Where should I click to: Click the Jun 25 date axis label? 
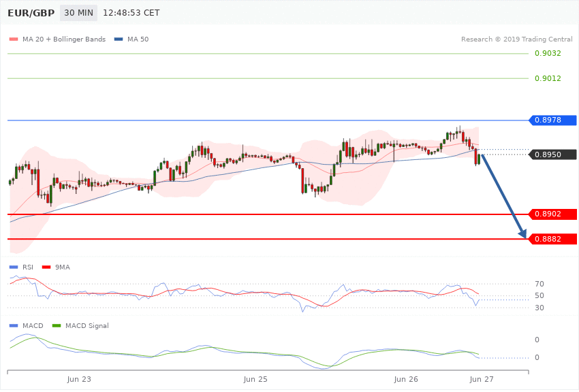[x=255, y=379]
